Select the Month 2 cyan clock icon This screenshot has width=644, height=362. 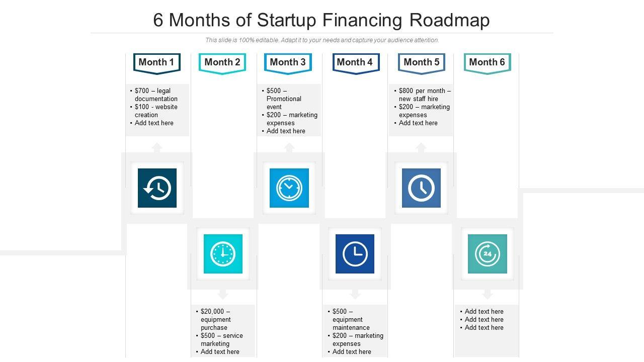pyautogui.click(x=223, y=254)
